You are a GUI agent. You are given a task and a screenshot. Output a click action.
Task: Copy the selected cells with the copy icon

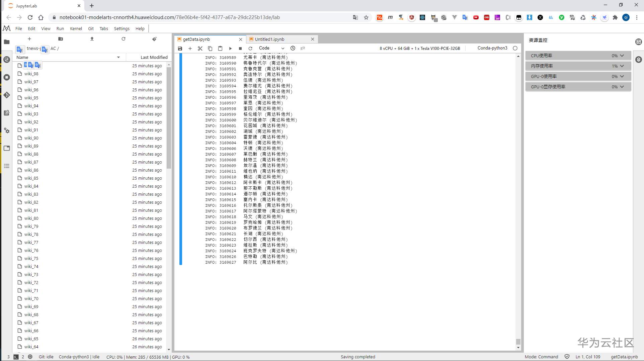coord(210,48)
